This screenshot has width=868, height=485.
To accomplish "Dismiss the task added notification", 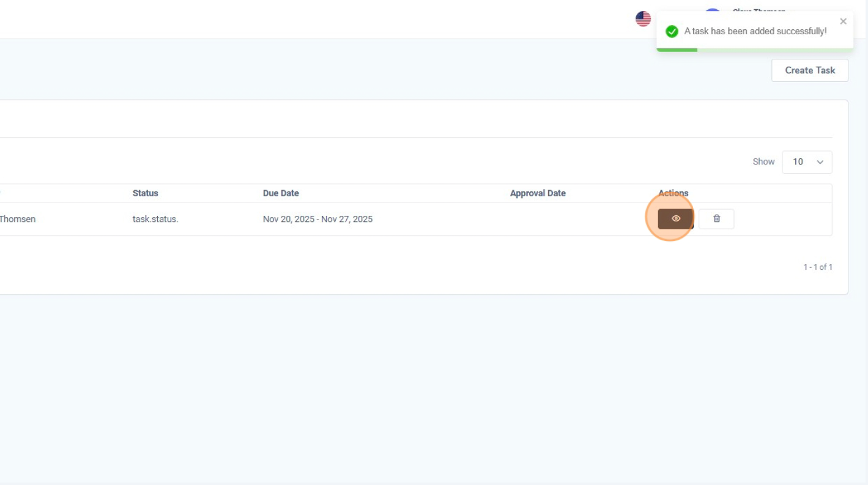I will pos(843,21).
